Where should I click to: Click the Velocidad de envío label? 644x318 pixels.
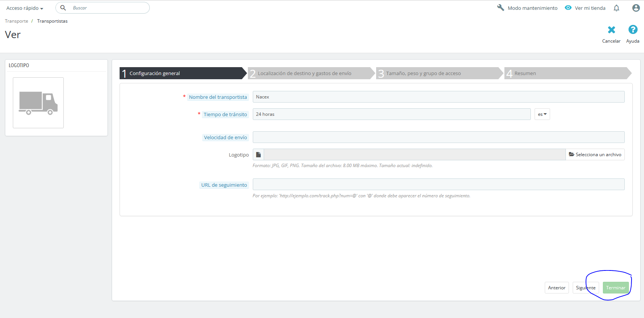(225, 137)
